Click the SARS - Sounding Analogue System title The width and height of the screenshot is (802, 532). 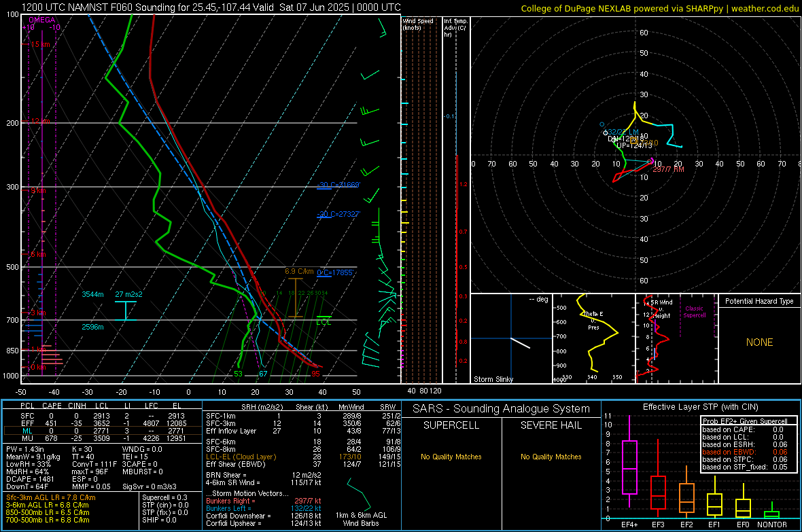click(502, 409)
